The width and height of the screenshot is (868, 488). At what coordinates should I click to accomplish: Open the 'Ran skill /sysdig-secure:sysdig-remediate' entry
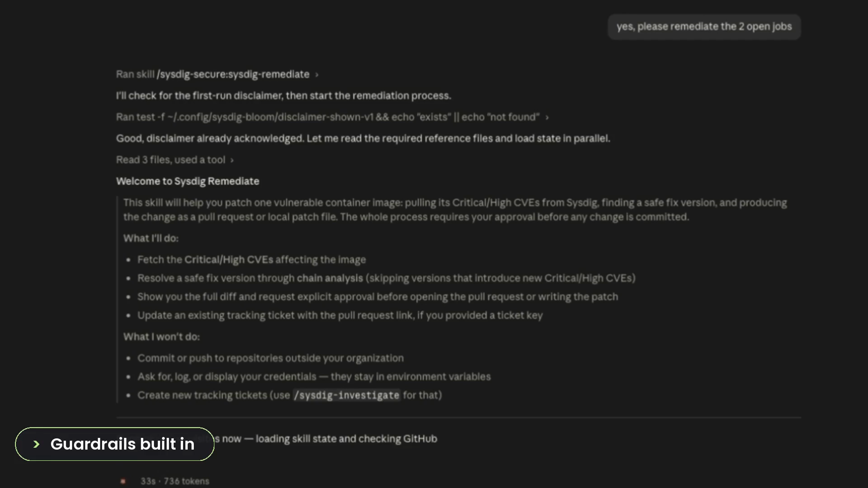click(x=212, y=75)
